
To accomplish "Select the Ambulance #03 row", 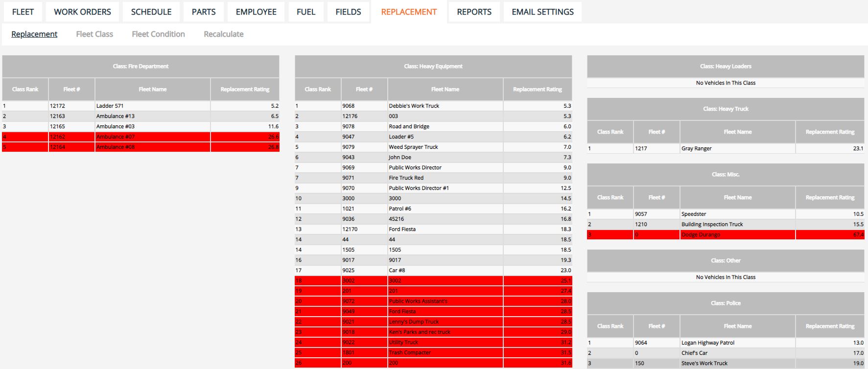I will tap(141, 126).
